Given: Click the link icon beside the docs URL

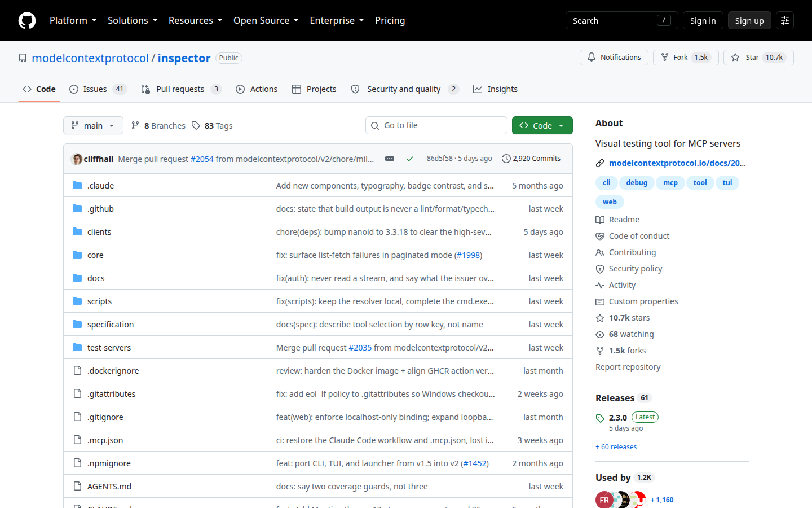Looking at the screenshot, I should (x=600, y=163).
